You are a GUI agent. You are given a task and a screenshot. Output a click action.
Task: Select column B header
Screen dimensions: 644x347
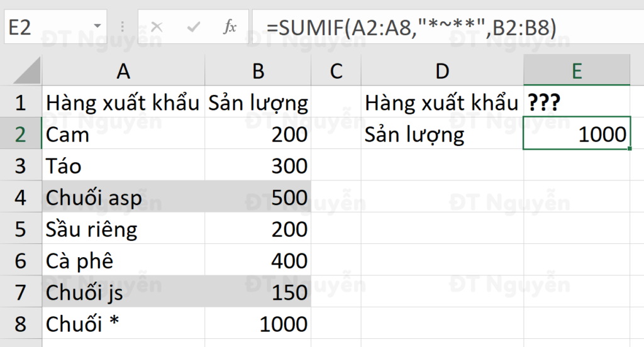tap(258, 72)
